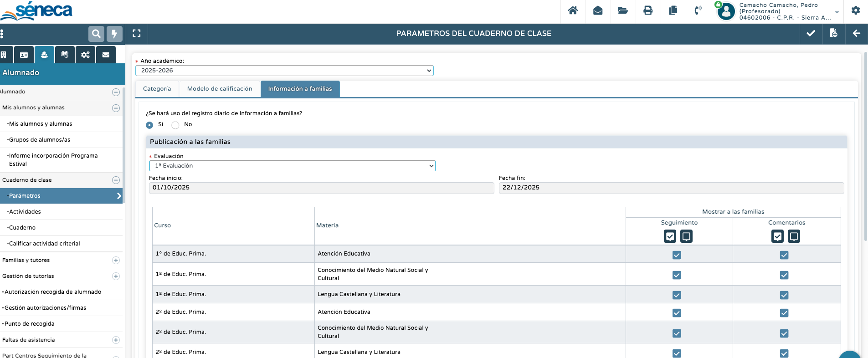Switch to the Categoría tab
This screenshot has width=868, height=358.
pos(157,89)
